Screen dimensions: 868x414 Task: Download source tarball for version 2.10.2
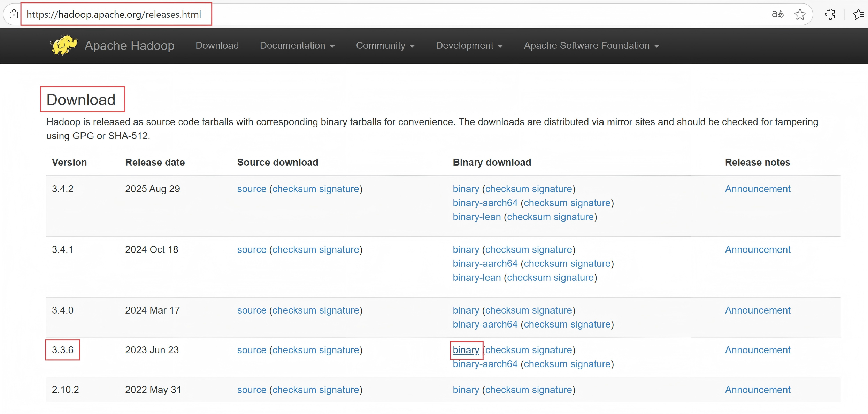(x=252, y=390)
